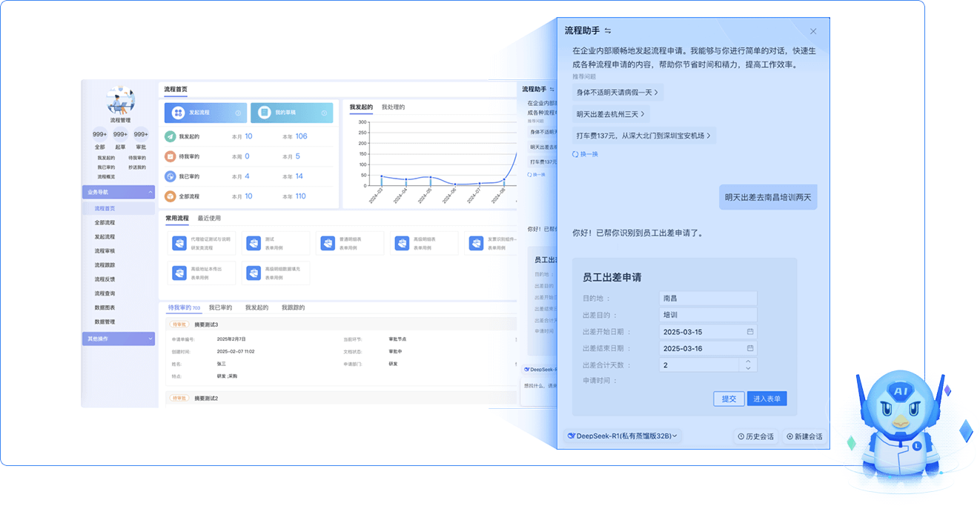Click the 目的地 input field
980x506 pixels.
click(x=707, y=299)
